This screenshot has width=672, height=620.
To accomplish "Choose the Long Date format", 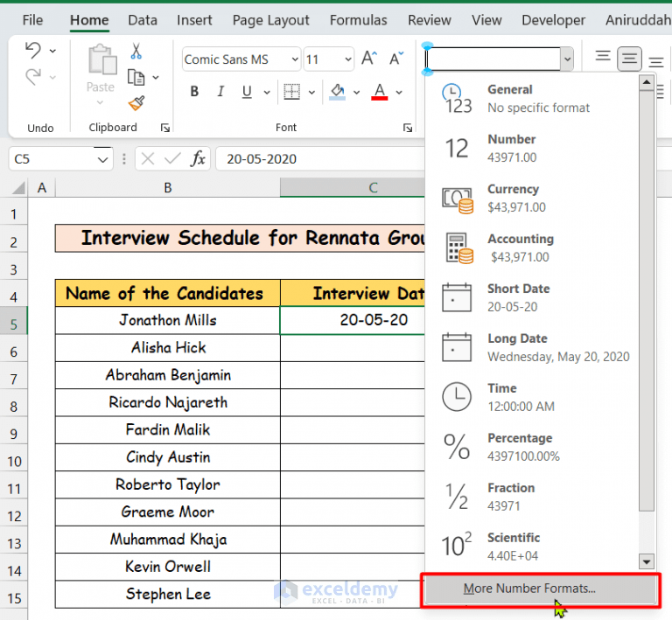I will coord(532,347).
